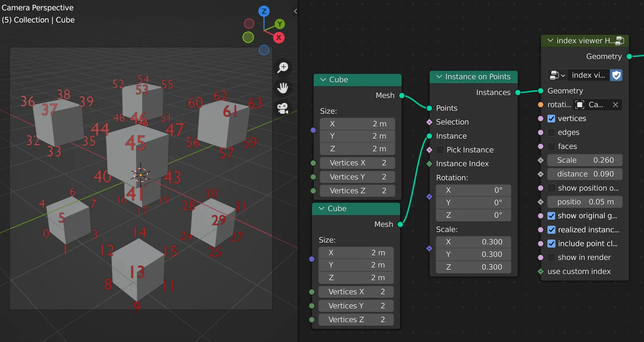Click the red X axis gizmo
Screen dimensions: 644x342
coord(279,38)
